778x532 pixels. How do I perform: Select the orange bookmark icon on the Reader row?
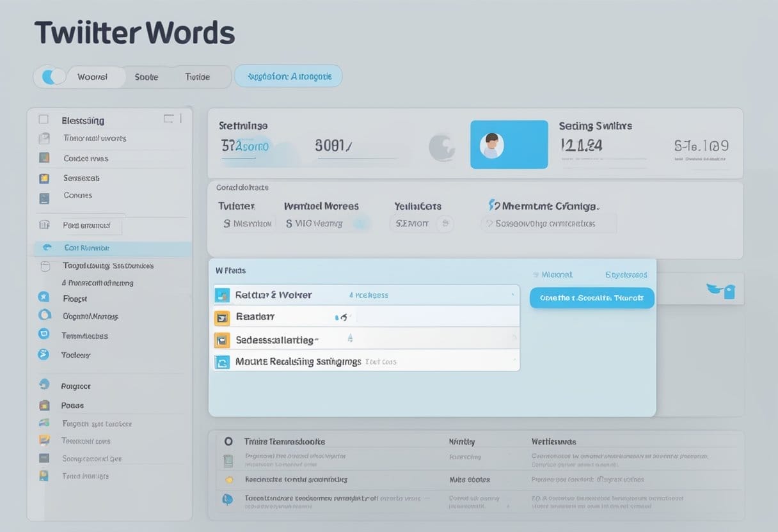pos(223,317)
